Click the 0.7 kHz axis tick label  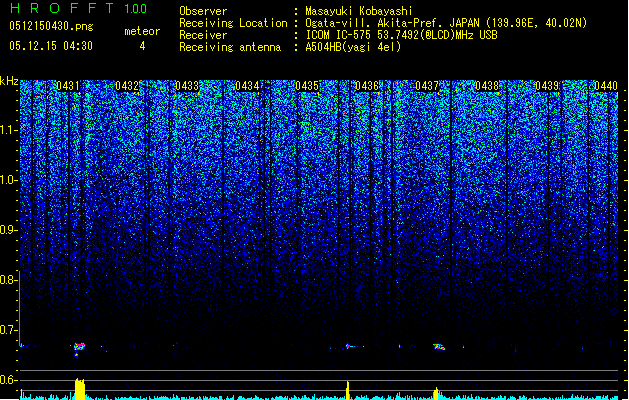tap(9, 330)
